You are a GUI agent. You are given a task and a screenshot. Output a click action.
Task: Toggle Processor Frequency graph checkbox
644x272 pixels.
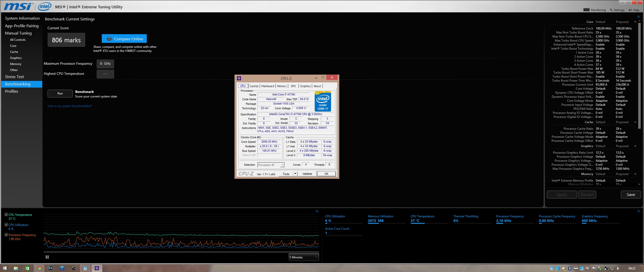[x=6, y=235]
